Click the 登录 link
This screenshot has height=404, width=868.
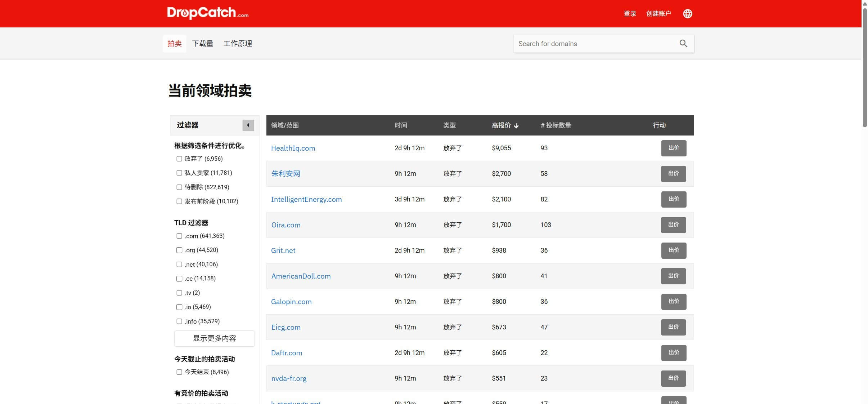point(630,14)
